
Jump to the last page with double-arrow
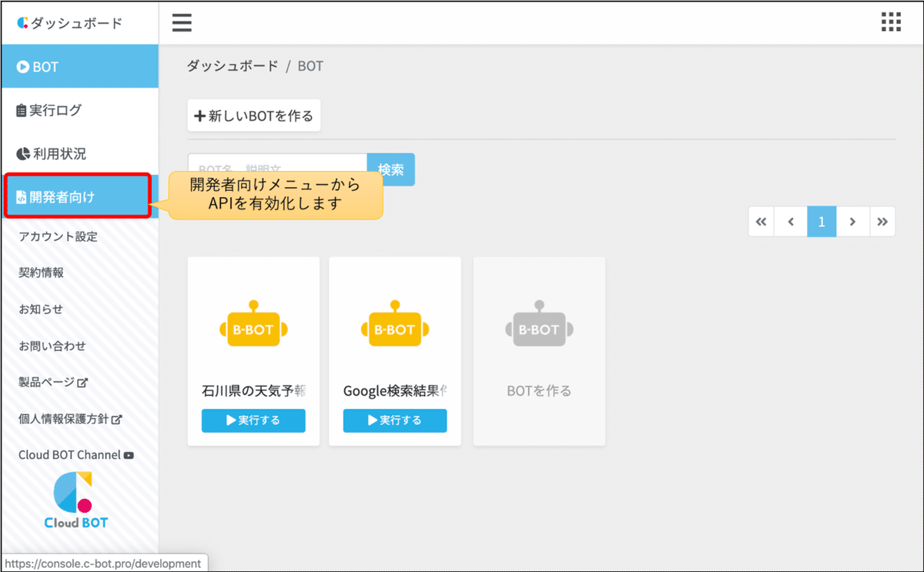pyautogui.click(x=882, y=221)
